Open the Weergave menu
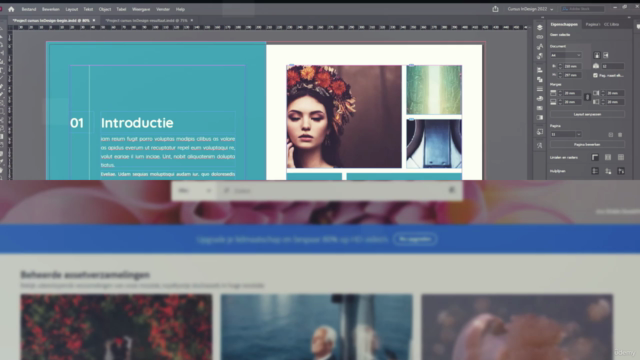This screenshot has height=360, width=640. click(141, 9)
